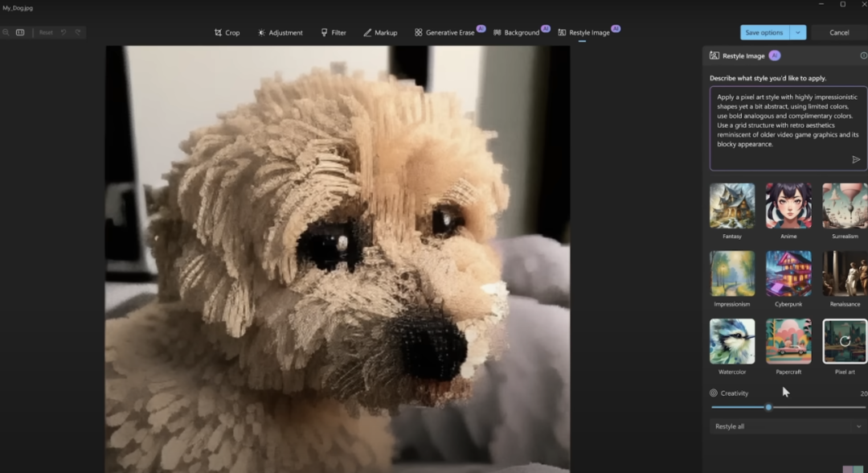
Task: Minimize the photo editor window
Action: (821, 5)
